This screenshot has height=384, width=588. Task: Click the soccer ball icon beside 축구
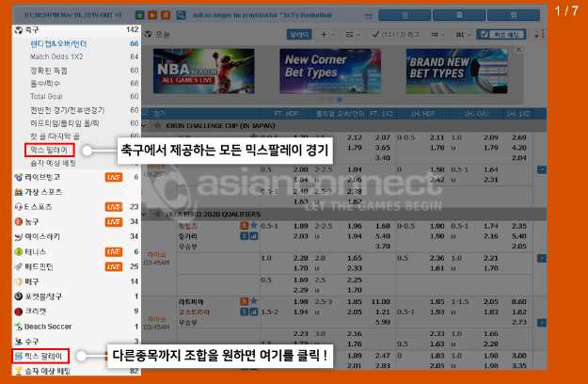[x=19, y=30]
